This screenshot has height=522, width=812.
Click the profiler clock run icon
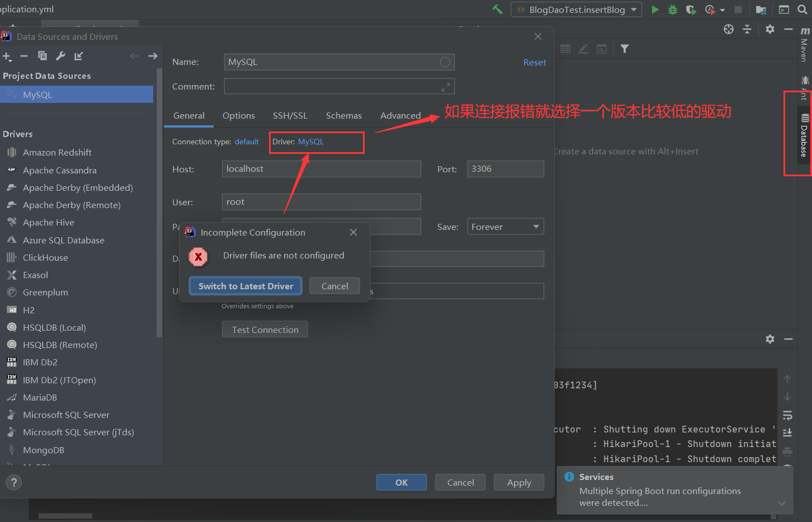pos(710,10)
